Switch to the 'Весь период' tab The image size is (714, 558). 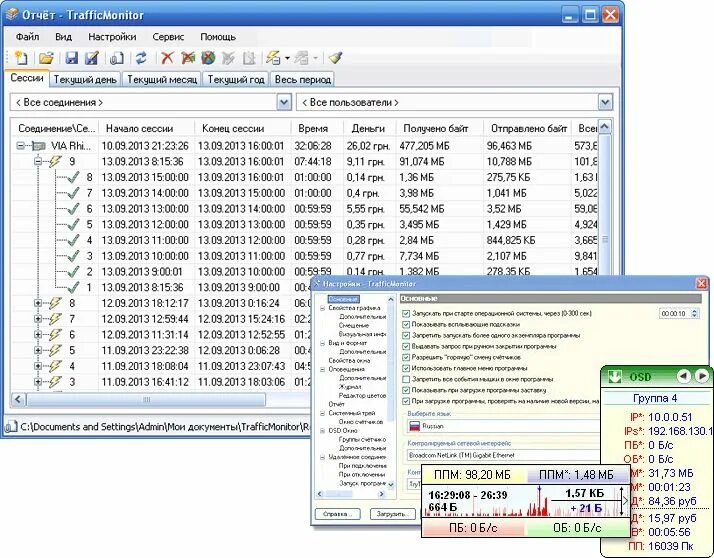(x=302, y=79)
